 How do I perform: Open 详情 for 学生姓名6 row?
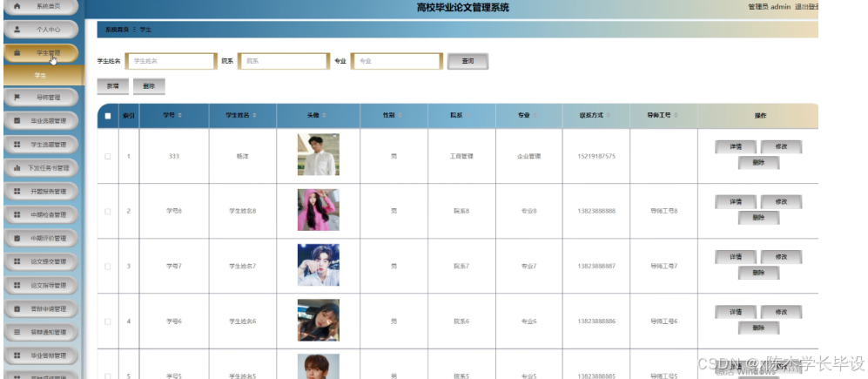tap(735, 312)
